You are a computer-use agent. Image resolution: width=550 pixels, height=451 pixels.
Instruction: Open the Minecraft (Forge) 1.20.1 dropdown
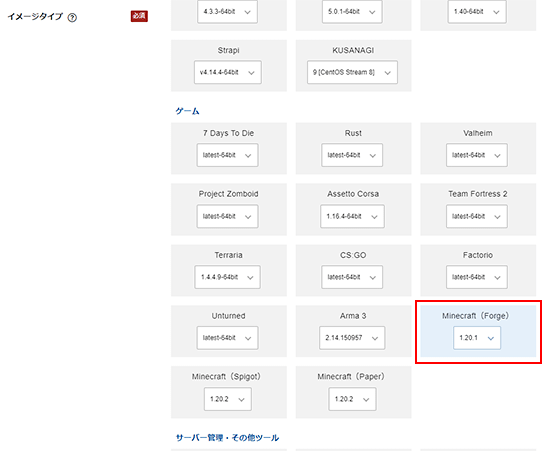[477, 338]
